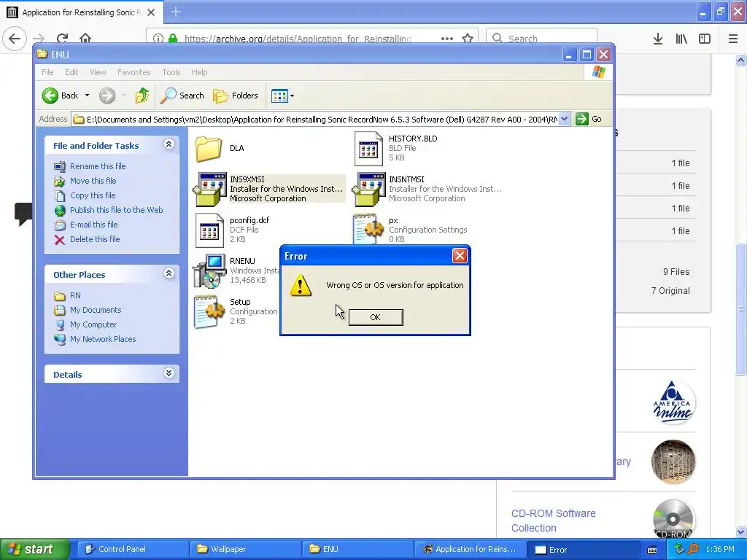Close the Error dialog with X
The image size is (747, 560).
(460, 256)
